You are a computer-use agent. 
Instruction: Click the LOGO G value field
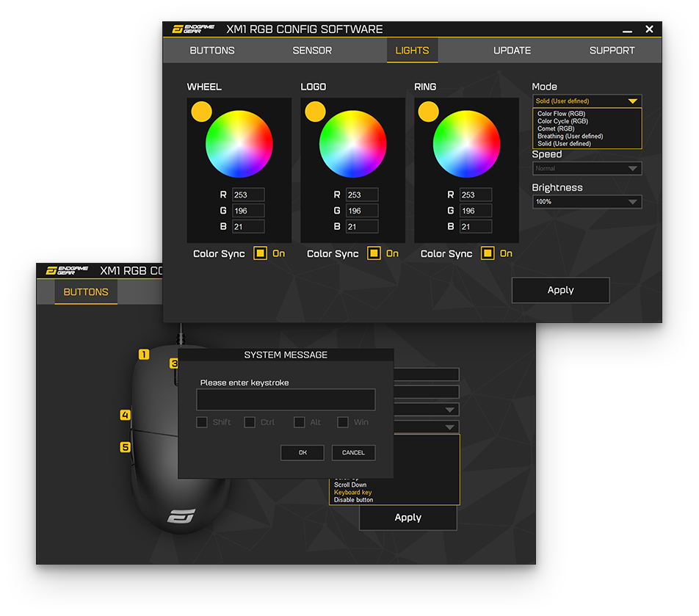362,211
